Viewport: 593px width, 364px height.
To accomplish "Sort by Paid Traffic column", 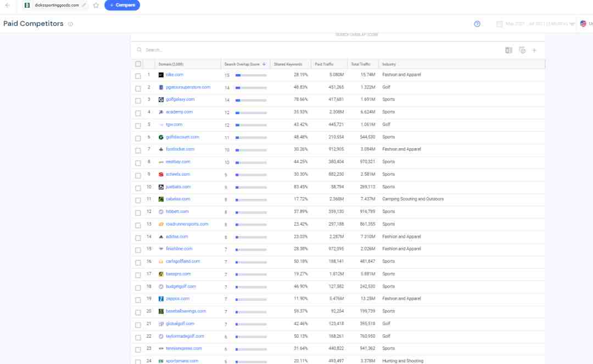I will pyautogui.click(x=324, y=64).
